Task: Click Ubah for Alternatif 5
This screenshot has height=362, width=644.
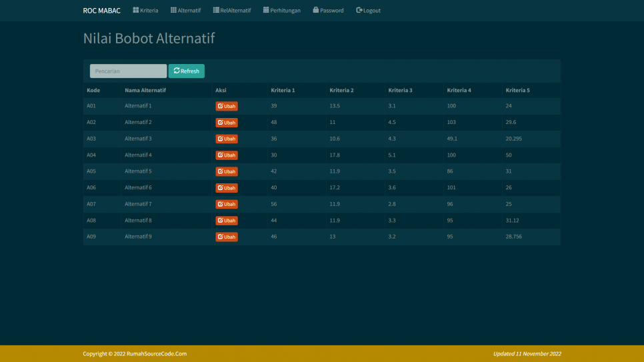Action: [227, 171]
